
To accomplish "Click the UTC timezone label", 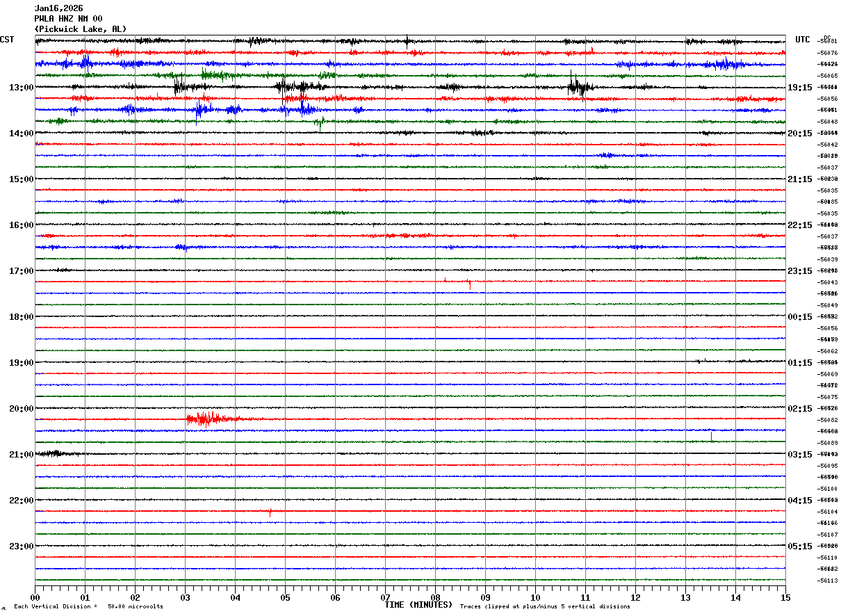I will tap(803, 40).
